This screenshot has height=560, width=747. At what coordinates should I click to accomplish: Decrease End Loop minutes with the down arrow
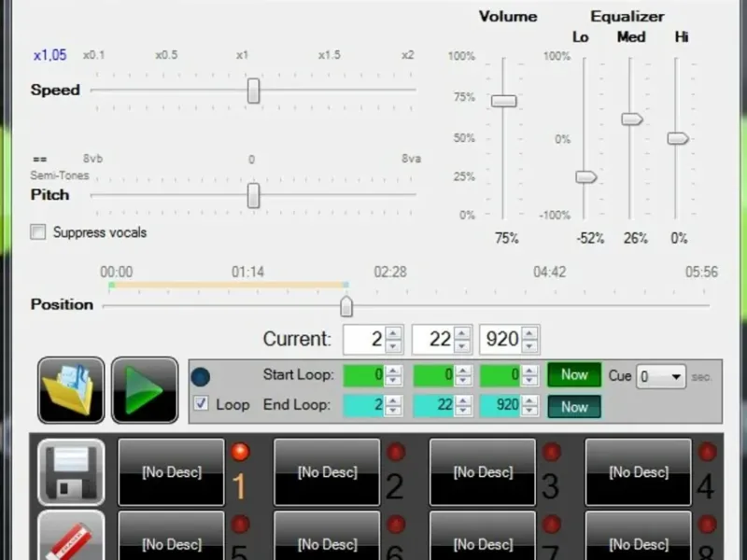[393, 411]
